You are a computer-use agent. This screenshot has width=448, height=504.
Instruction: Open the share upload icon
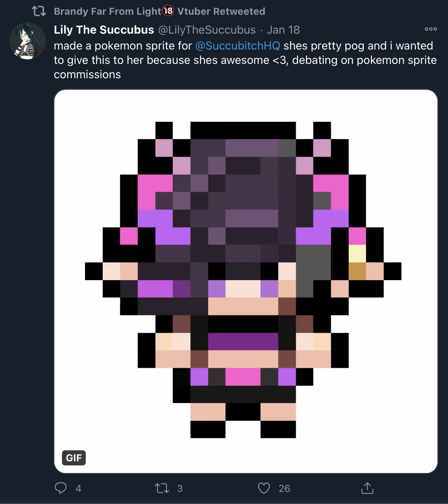coord(367,488)
